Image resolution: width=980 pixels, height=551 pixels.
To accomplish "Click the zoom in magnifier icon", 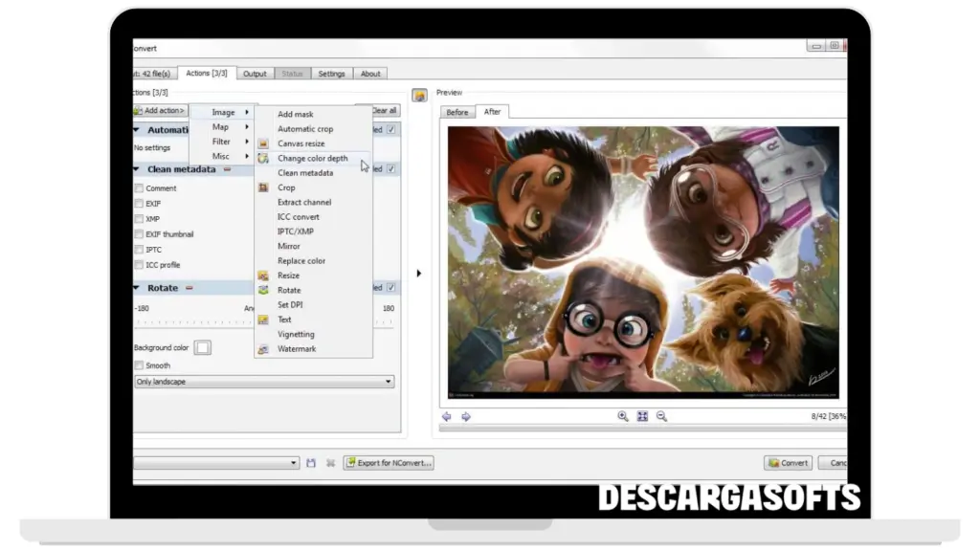I will click(x=623, y=416).
